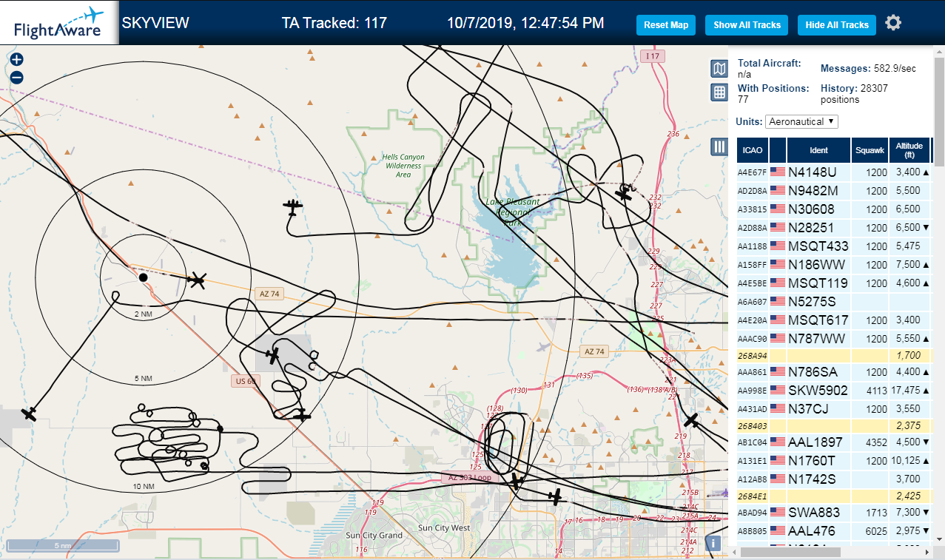Select aircraft row AAL476

click(833, 530)
